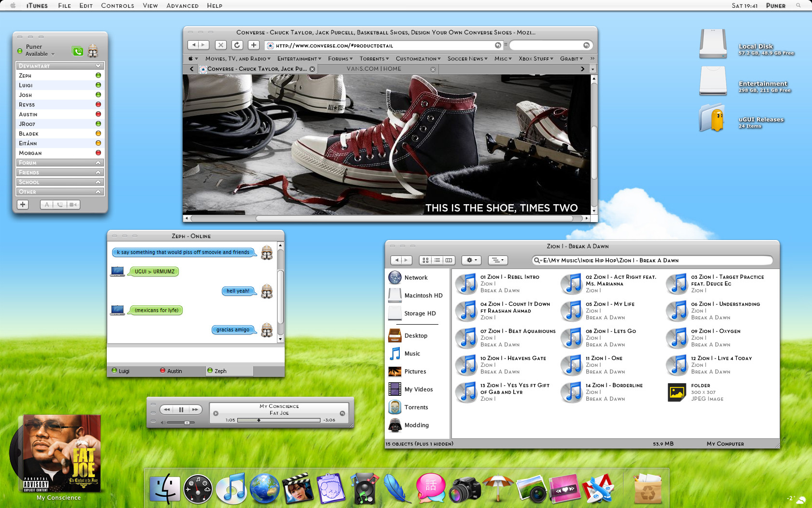Open the Dashboard gauge icon in dock
Image resolution: width=812 pixels, height=508 pixels.
(198, 489)
